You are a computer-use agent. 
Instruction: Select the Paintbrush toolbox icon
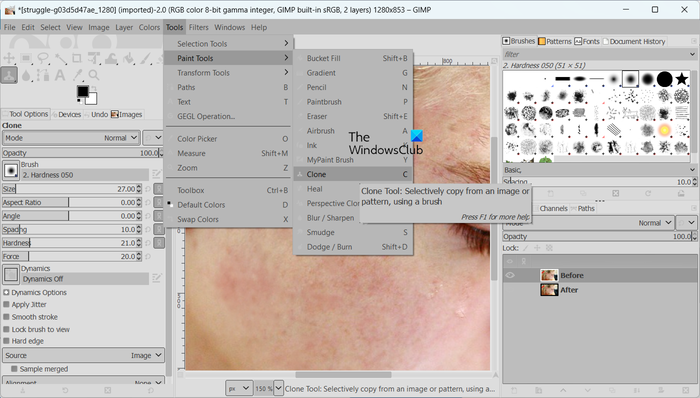[x=145, y=58]
